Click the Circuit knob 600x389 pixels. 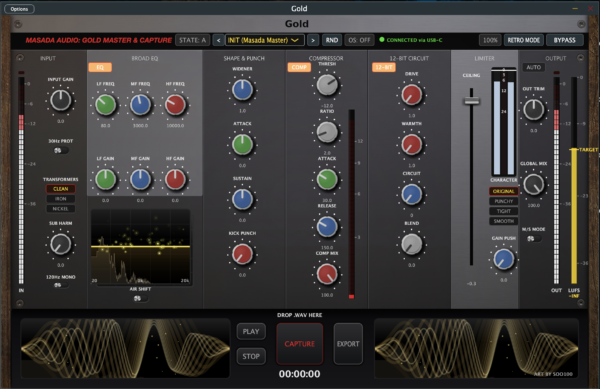click(x=411, y=194)
